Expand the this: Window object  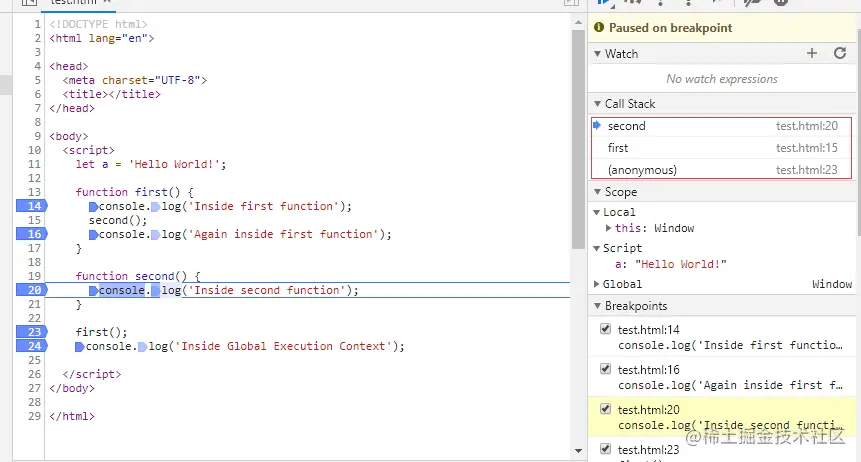[x=608, y=228]
